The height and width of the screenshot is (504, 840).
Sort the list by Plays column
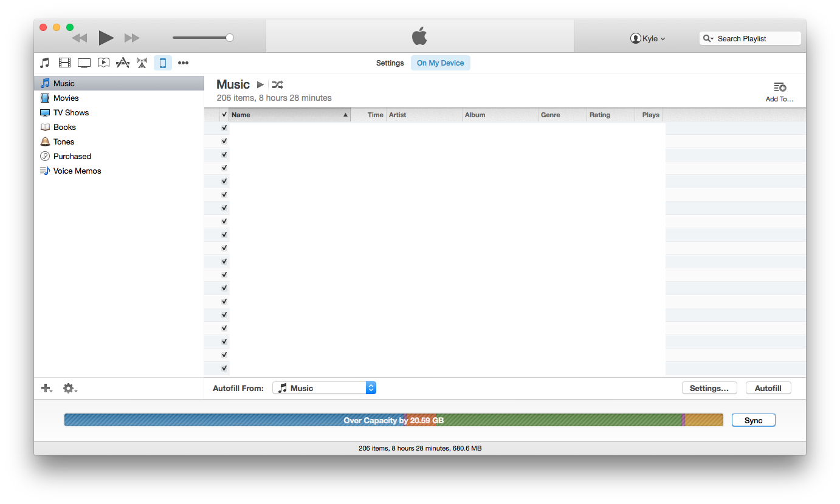[x=649, y=115]
